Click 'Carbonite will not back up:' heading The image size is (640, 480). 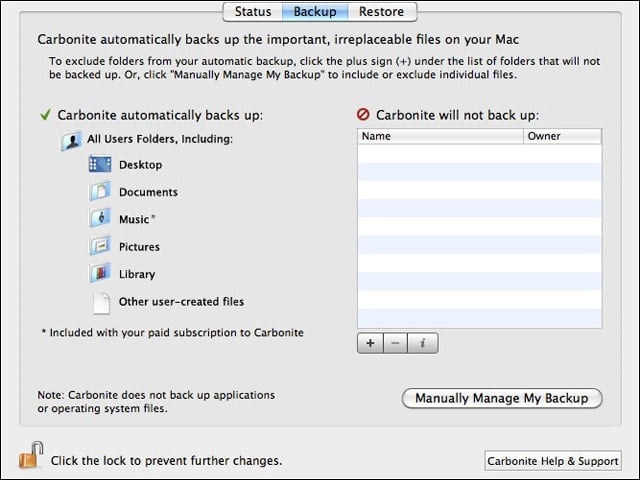click(458, 115)
